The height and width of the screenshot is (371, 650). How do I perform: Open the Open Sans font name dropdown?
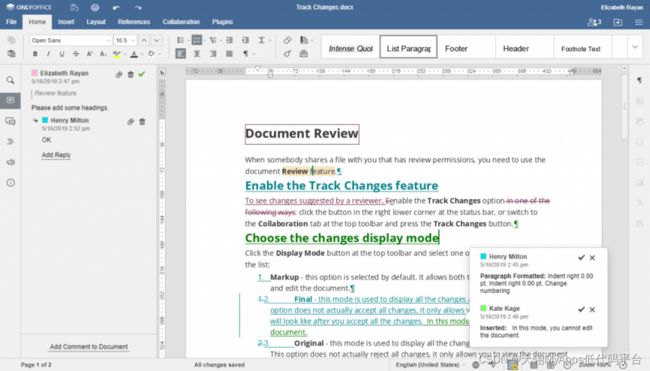pos(71,40)
